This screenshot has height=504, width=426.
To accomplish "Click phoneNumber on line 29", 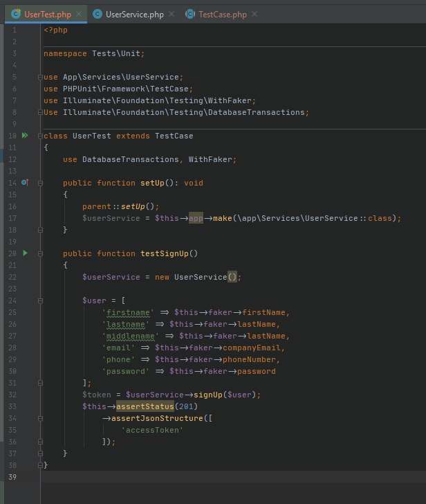I will 249,359.
